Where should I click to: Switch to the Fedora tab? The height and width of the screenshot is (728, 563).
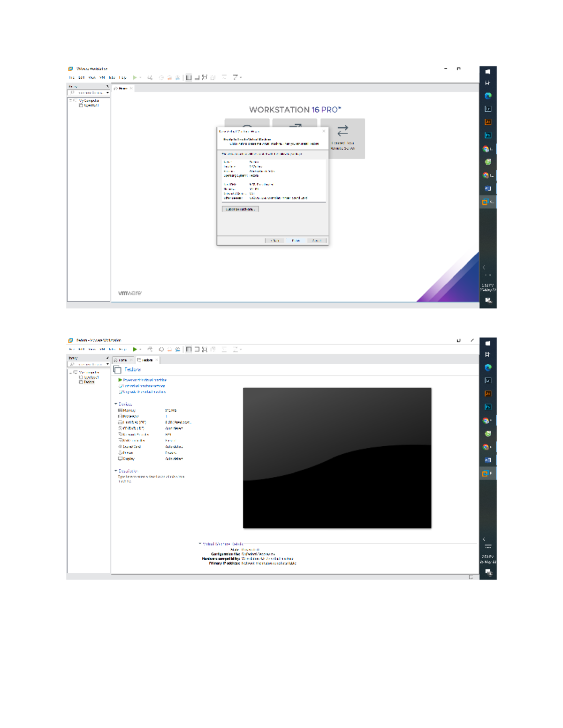[146, 360]
